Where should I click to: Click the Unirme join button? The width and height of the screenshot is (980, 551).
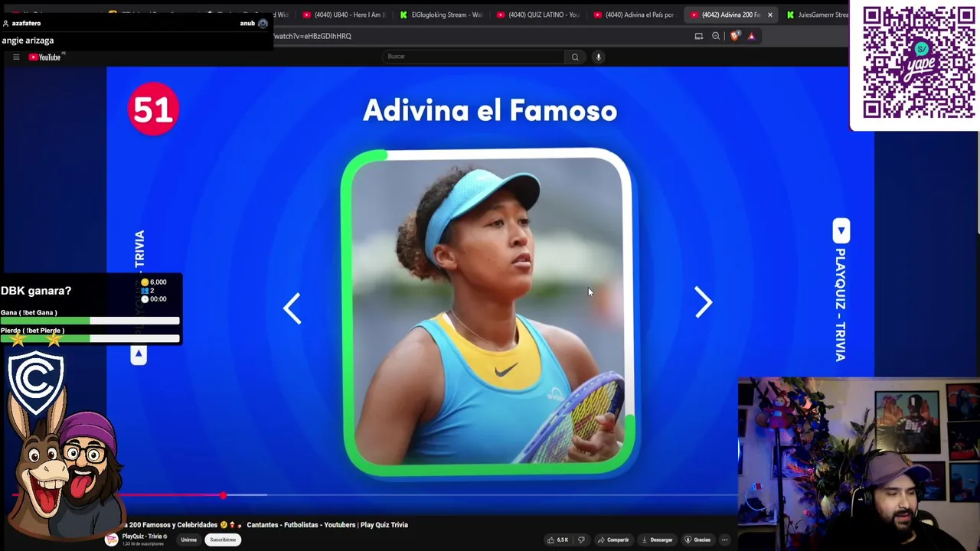(x=188, y=540)
